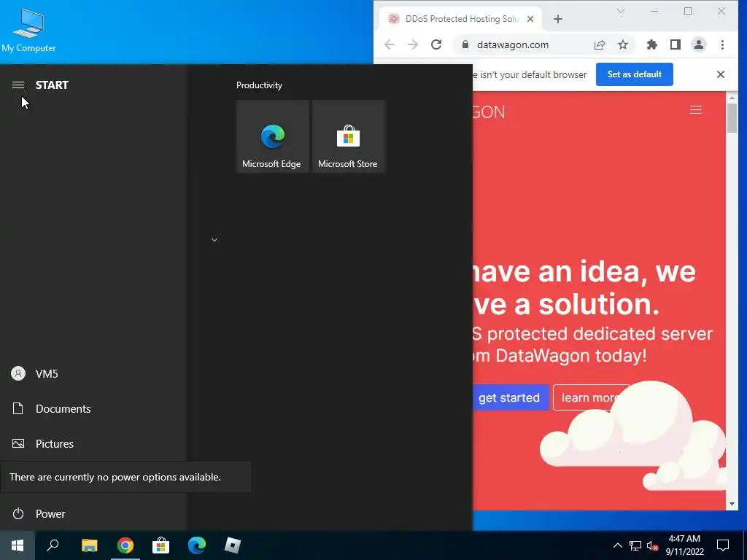Click the get started button
The width and height of the screenshot is (747, 560).
click(x=510, y=397)
